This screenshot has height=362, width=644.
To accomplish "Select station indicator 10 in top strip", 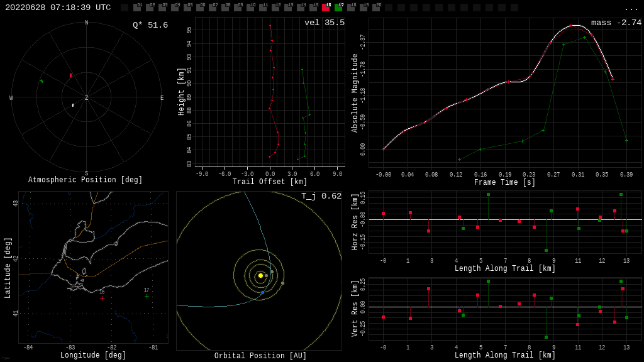I will (250, 7).
